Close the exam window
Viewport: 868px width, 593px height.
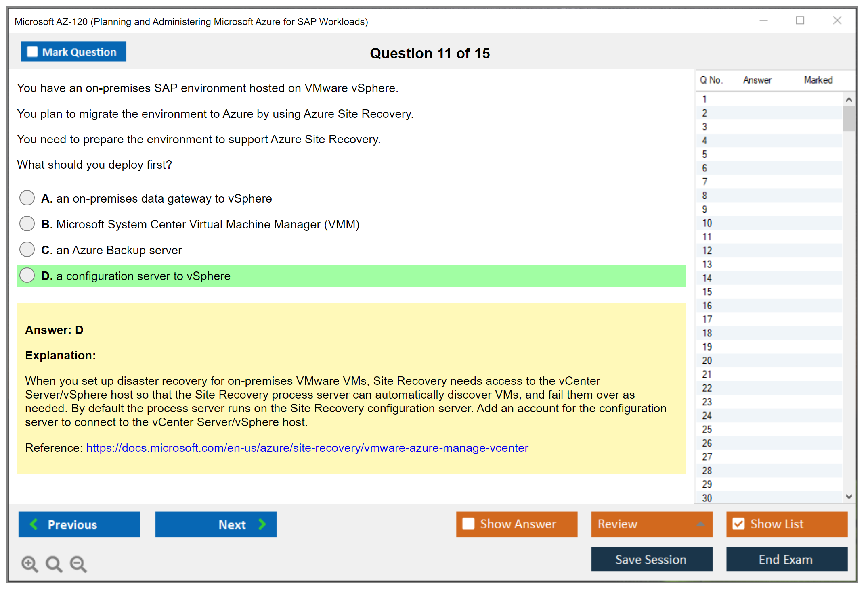[x=837, y=21]
